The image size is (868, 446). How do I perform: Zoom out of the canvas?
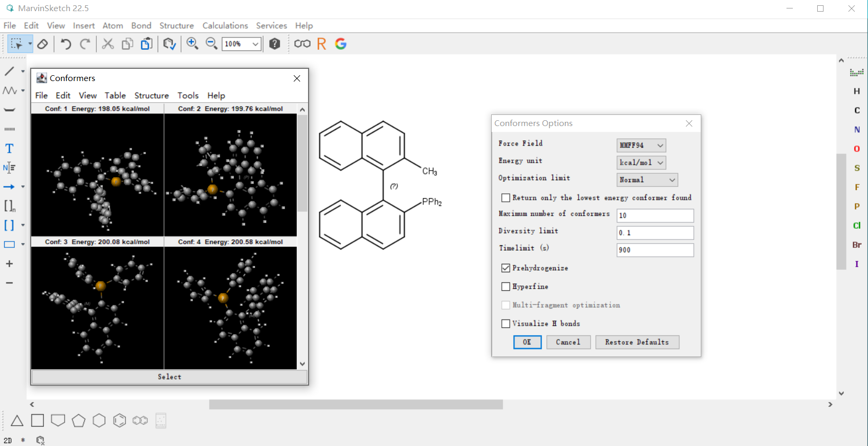211,44
